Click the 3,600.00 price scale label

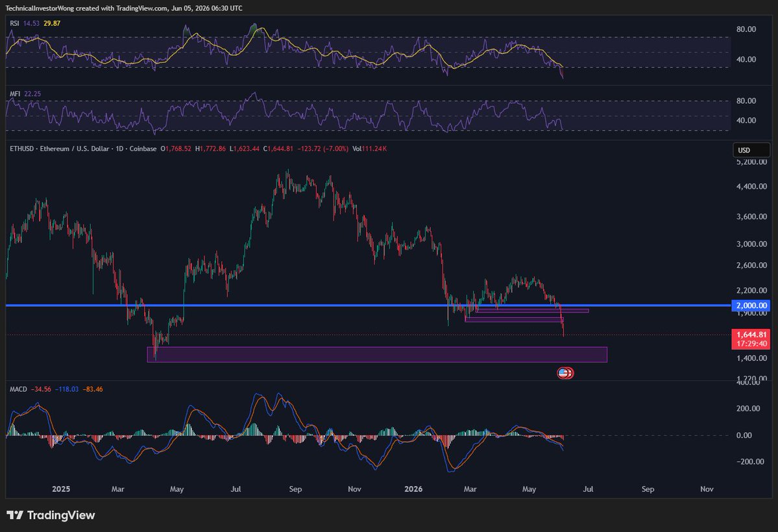[751, 217]
